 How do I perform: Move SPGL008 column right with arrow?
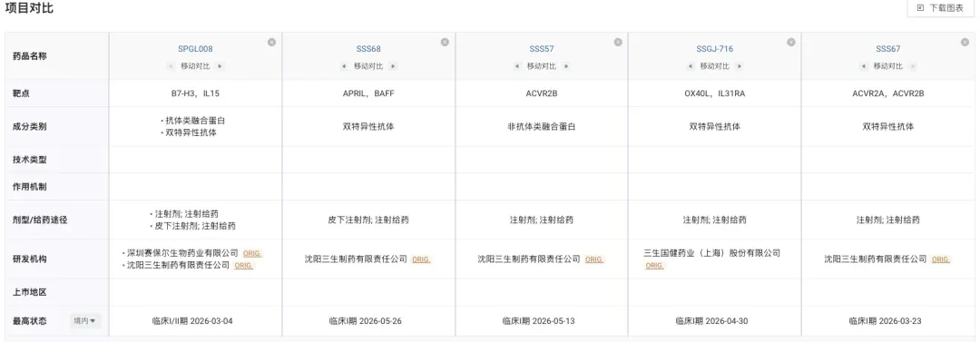(x=220, y=65)
